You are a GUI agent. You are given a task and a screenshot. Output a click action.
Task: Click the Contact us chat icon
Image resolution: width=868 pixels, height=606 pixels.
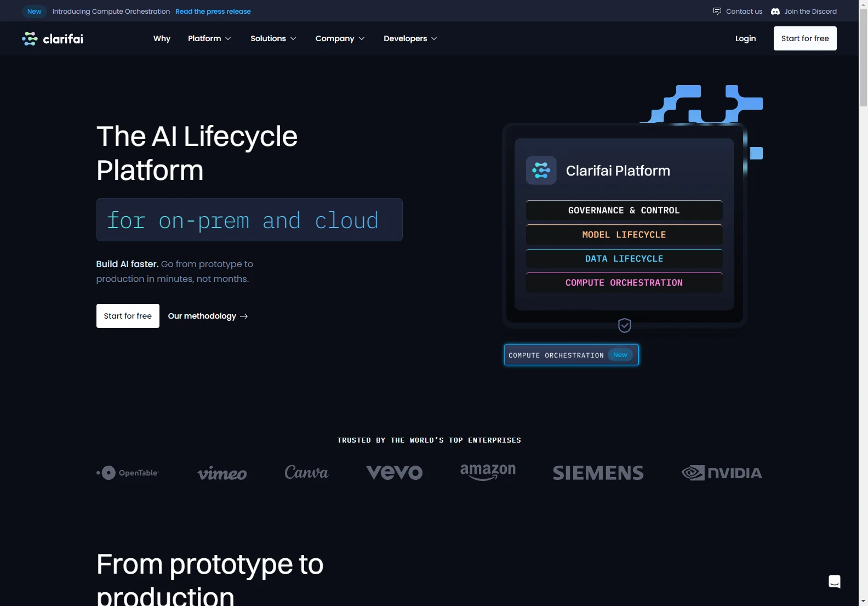coord(717,11)
